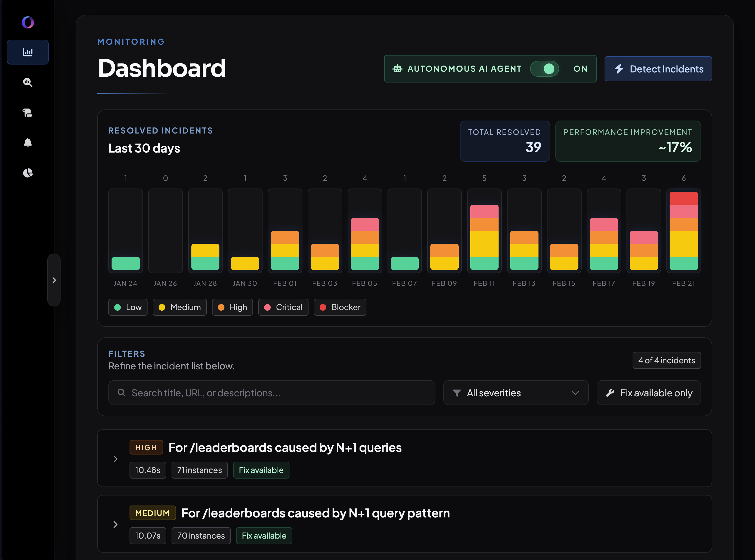Open the search analytics magnifier sidebar icon

pyautogui.click(x=27, y=82)
